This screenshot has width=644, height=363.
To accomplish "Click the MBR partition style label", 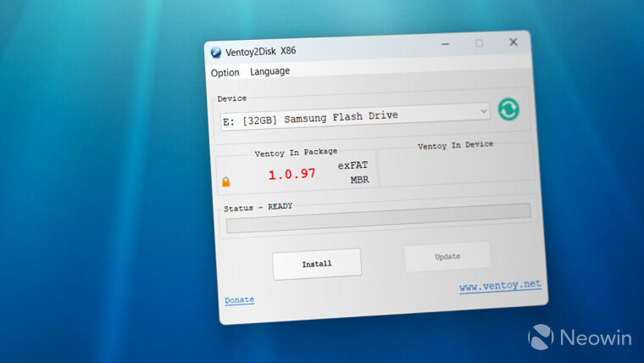I will tap(360, 180).
